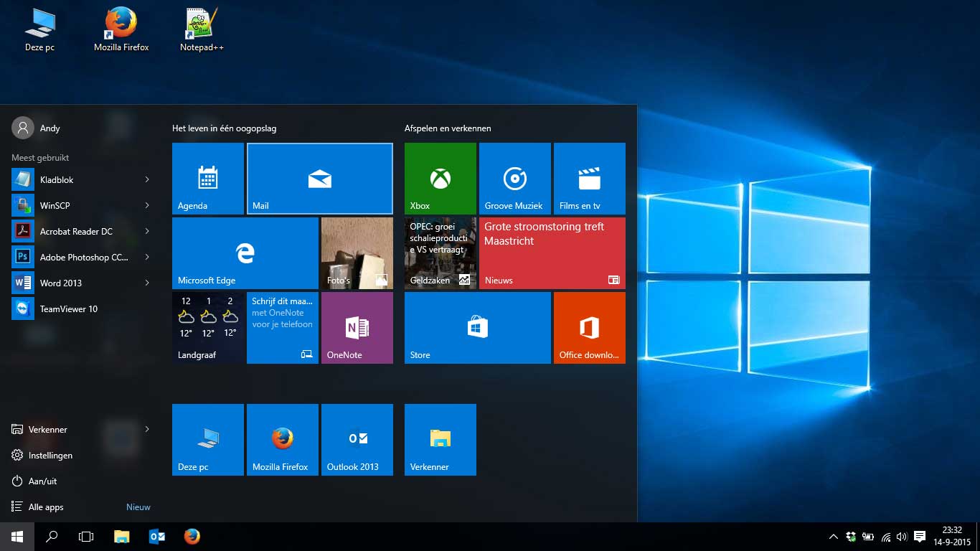The height and width of the screenshot is (551, 980).
Task: Select Deze pc desktop shortcut
Action: (x=39, y=29)
